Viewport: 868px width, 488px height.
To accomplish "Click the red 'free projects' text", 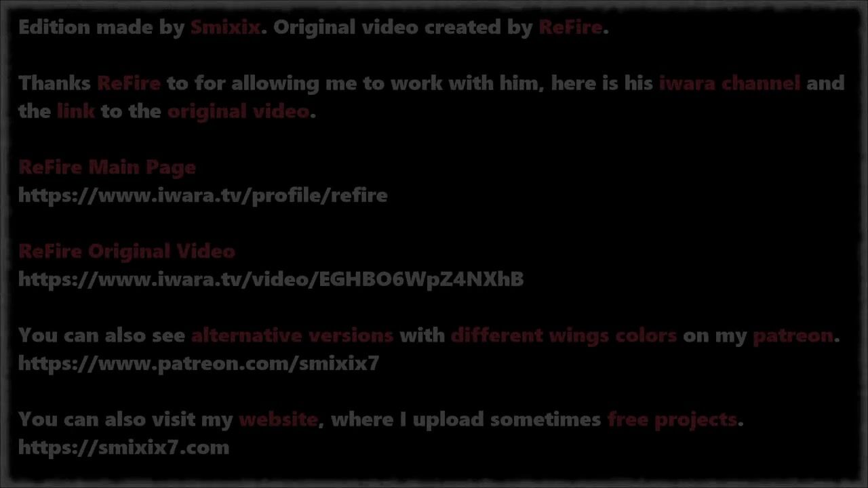I will pyautogui.click(x=672, y=420).
